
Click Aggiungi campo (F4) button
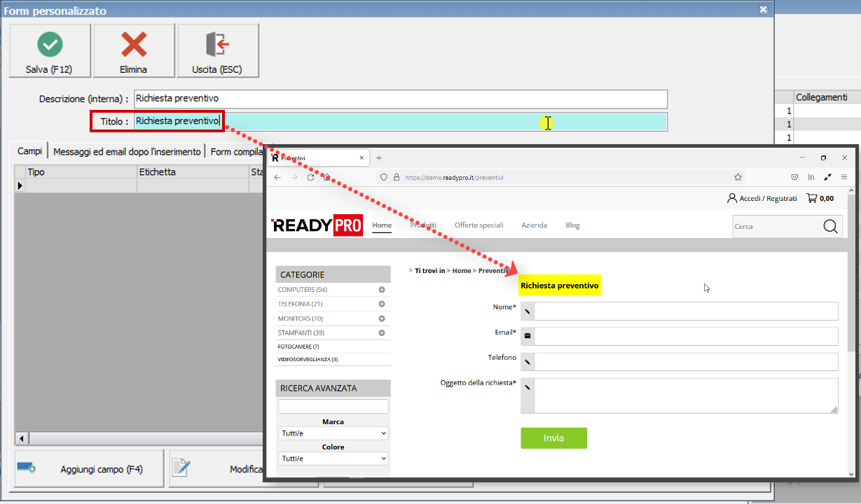[89, 469]
